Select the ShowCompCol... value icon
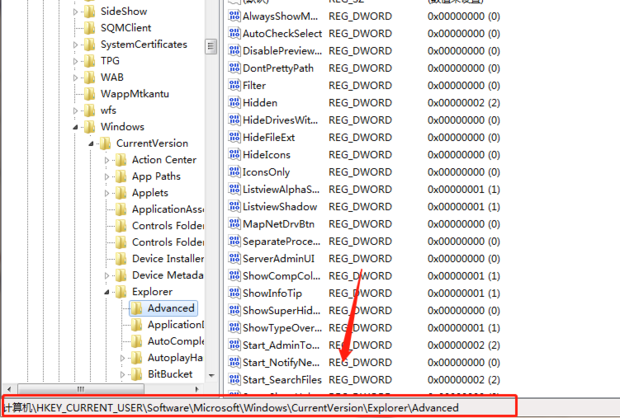The width and height of the screenshot is (620, 418). coord(234,276)
